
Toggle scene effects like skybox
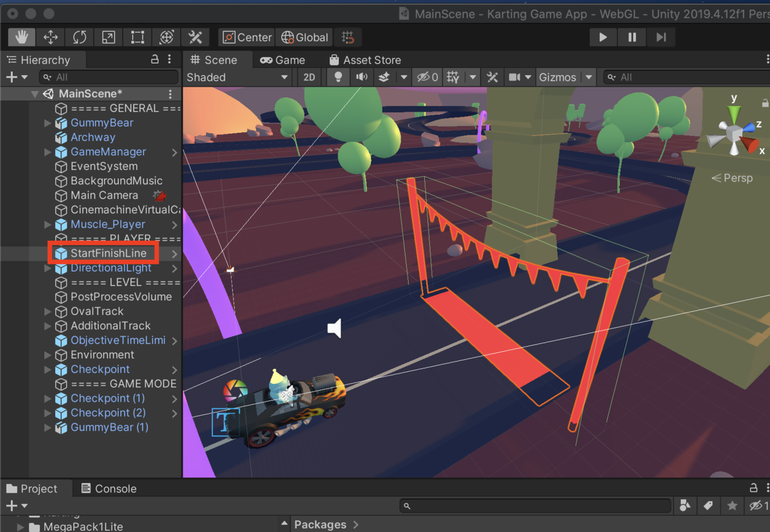(x=384, y=77)
